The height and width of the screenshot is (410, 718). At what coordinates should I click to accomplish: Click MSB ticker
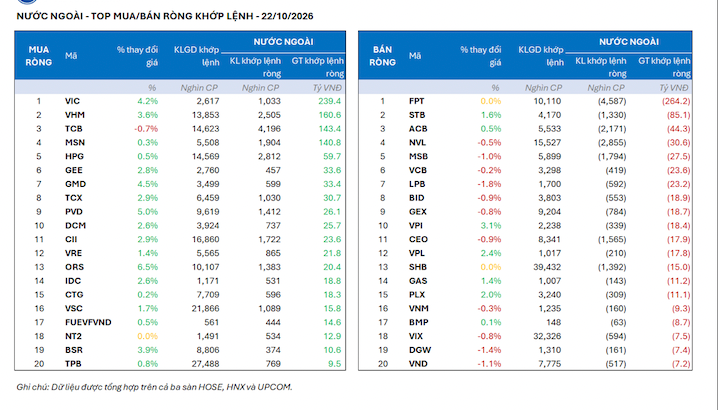pos(418,156)
